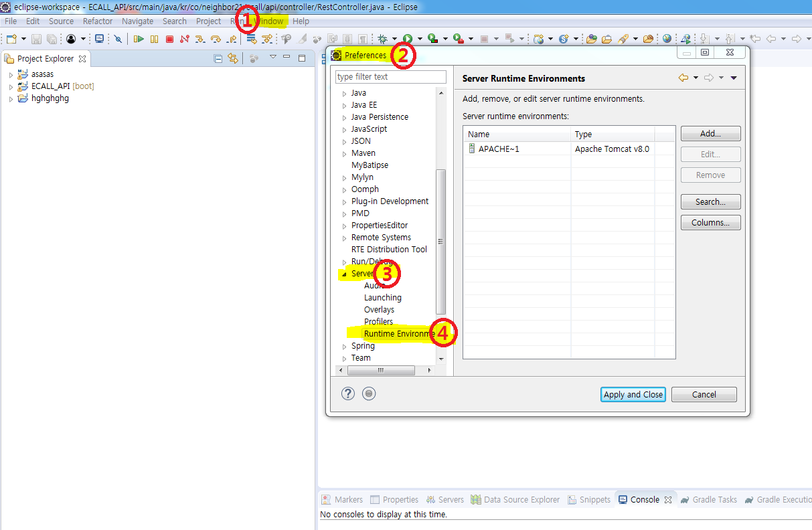This screenshot has height=530, width=812.
Task: Click the Help question mark icon
Action: tap(347, 393)
